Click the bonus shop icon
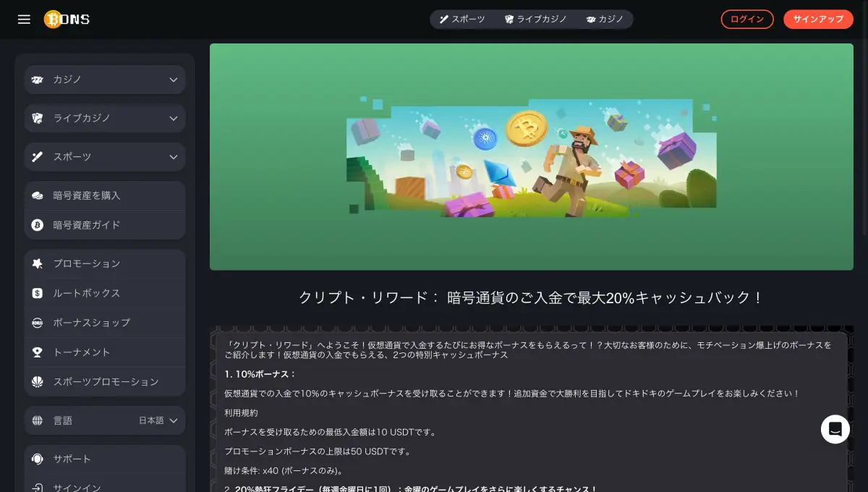The width and height of the screenshot is (868, 492). (x=38, y=323)
